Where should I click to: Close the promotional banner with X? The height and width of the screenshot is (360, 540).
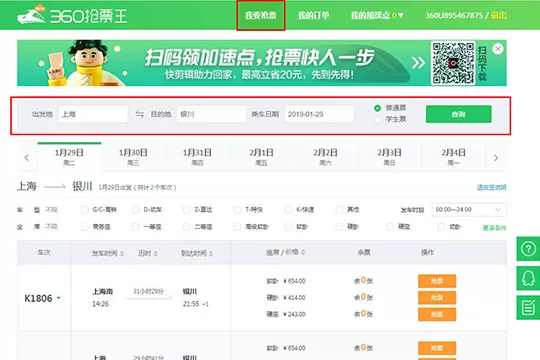click(498, 49)
